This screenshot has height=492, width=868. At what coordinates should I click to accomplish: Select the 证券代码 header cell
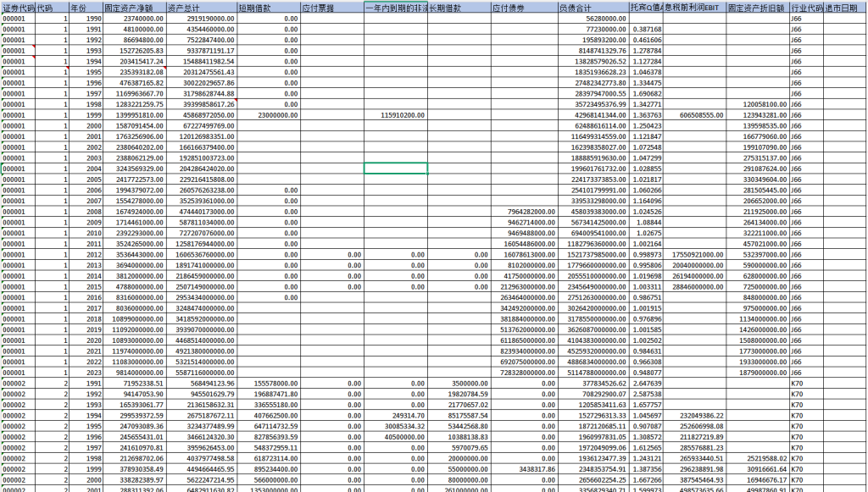[17, 6]
